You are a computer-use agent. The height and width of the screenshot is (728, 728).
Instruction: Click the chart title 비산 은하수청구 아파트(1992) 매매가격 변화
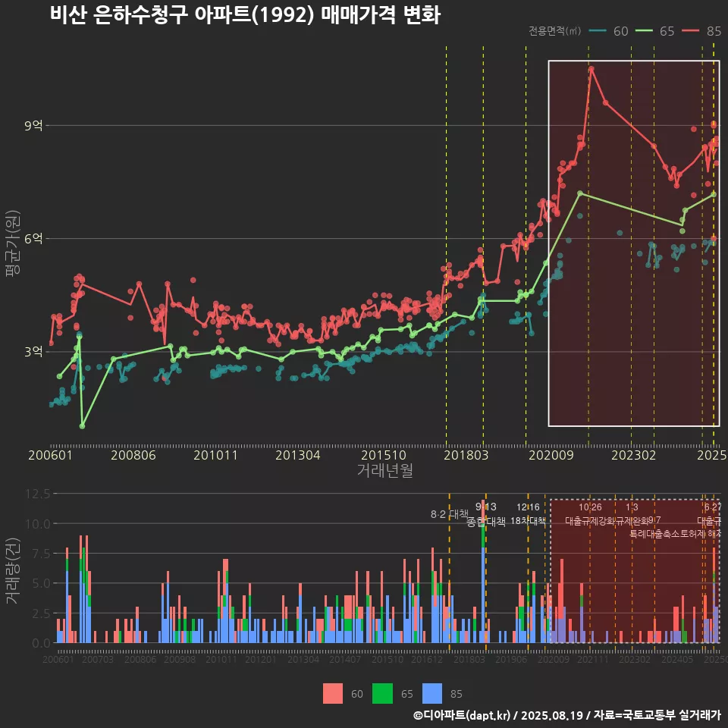(x=245, y=15)
